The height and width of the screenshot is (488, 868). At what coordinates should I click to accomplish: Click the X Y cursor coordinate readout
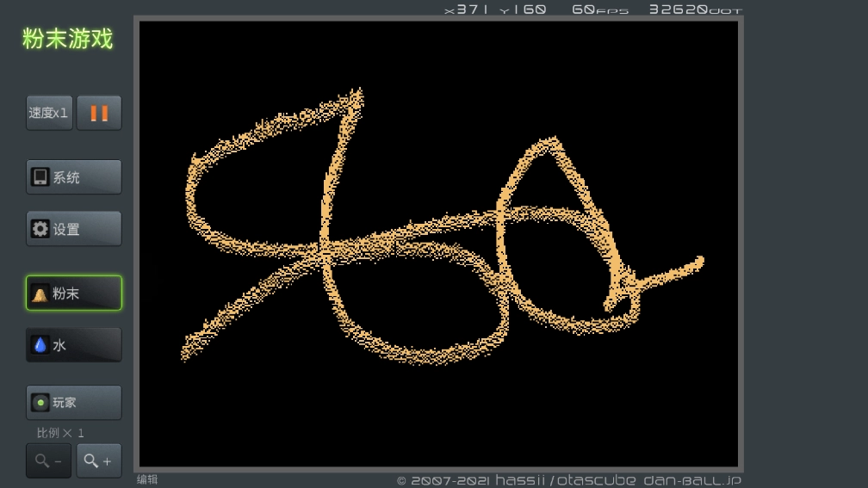[x=495, y=9]
